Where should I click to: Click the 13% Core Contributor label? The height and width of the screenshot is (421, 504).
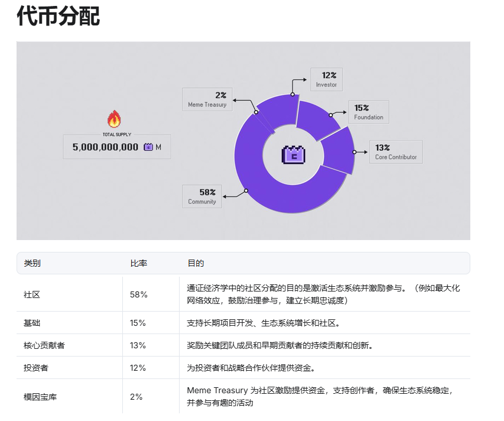point(395,152)
